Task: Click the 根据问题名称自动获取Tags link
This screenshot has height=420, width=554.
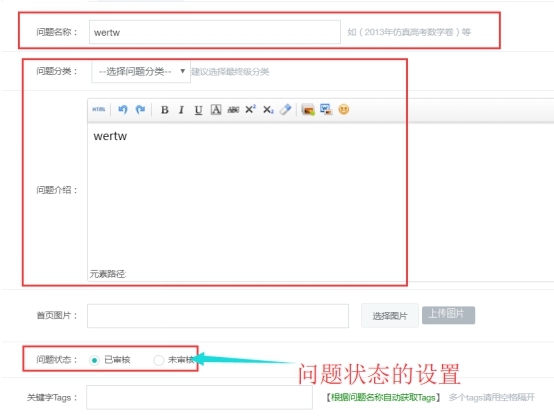Action: coord(383,398)
